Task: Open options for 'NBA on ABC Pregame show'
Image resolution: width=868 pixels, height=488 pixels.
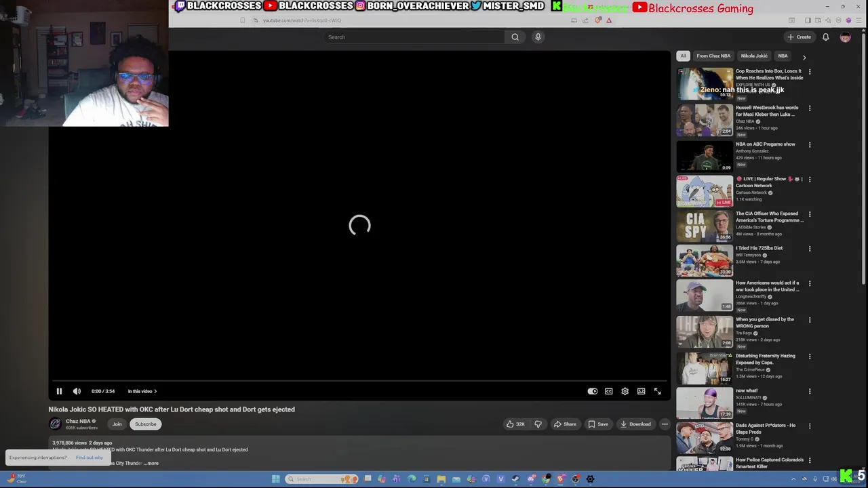Action: 810,144
